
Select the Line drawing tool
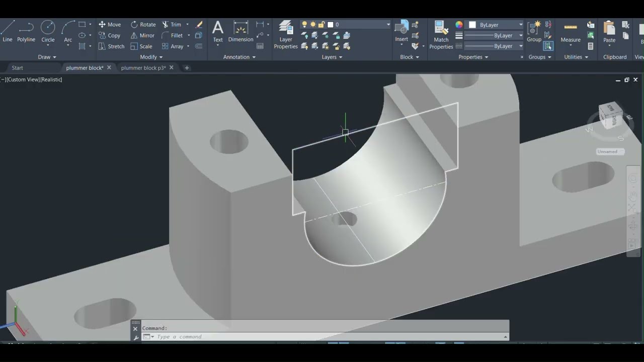[x=7, y=31]
